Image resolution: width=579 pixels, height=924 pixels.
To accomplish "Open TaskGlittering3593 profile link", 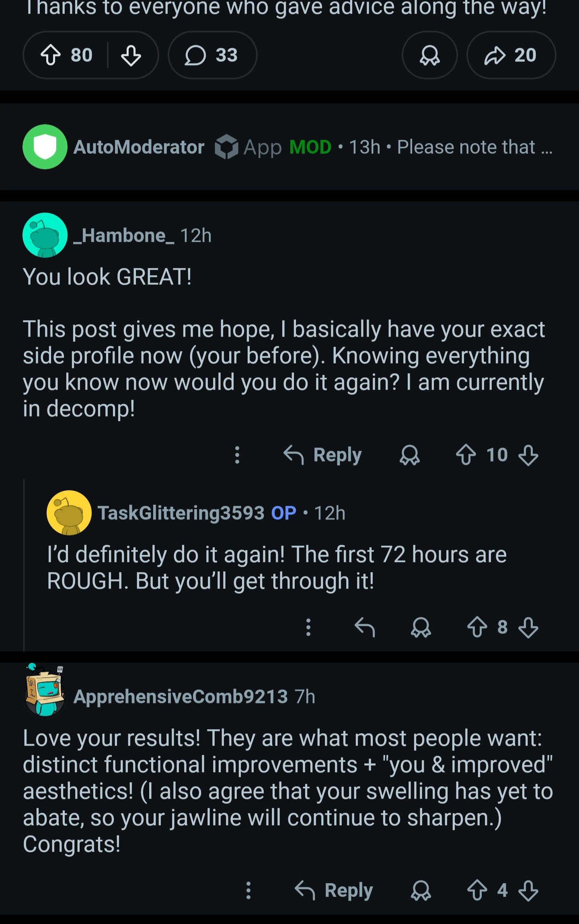I will [x=181, y=513].
